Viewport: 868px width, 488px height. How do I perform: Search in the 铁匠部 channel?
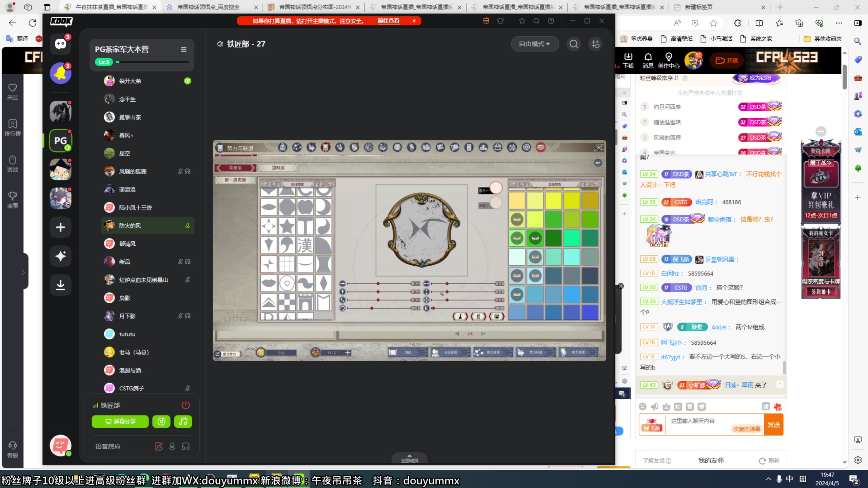[574, 44]
